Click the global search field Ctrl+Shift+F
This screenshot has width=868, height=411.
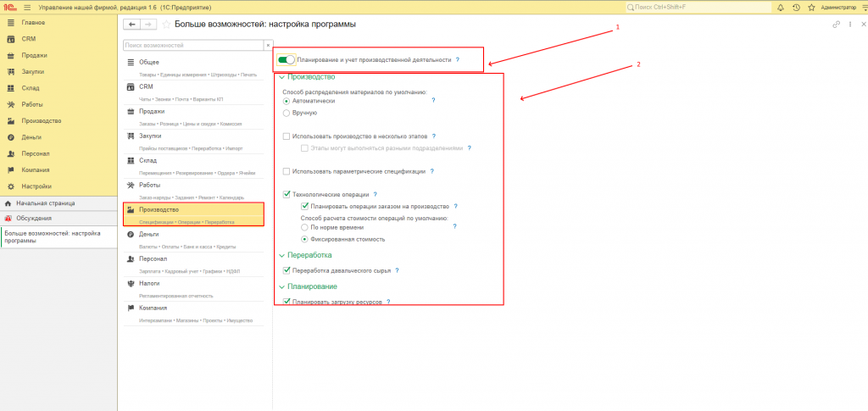[699, 8]
